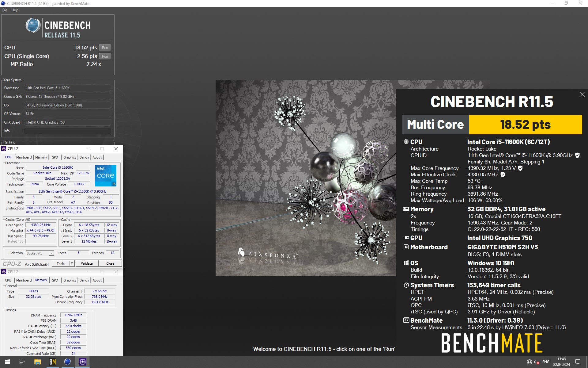Click the Max Effective Clock verified shield
Image resolution: width=588 pixels, height=368 pixels.
[503, 175]
